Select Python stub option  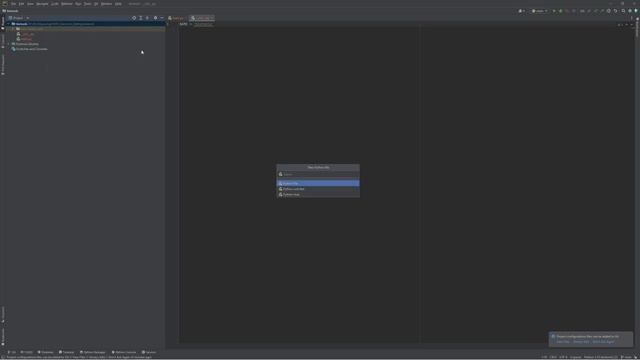click(318, 195)
